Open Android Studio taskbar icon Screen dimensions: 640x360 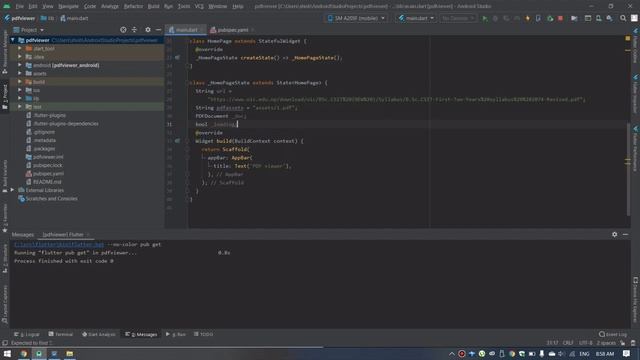tap(39, 354)
